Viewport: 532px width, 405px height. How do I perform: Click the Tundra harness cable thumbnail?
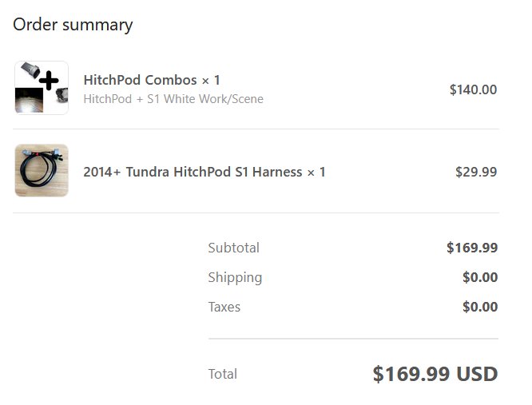[x=42, y=170]
